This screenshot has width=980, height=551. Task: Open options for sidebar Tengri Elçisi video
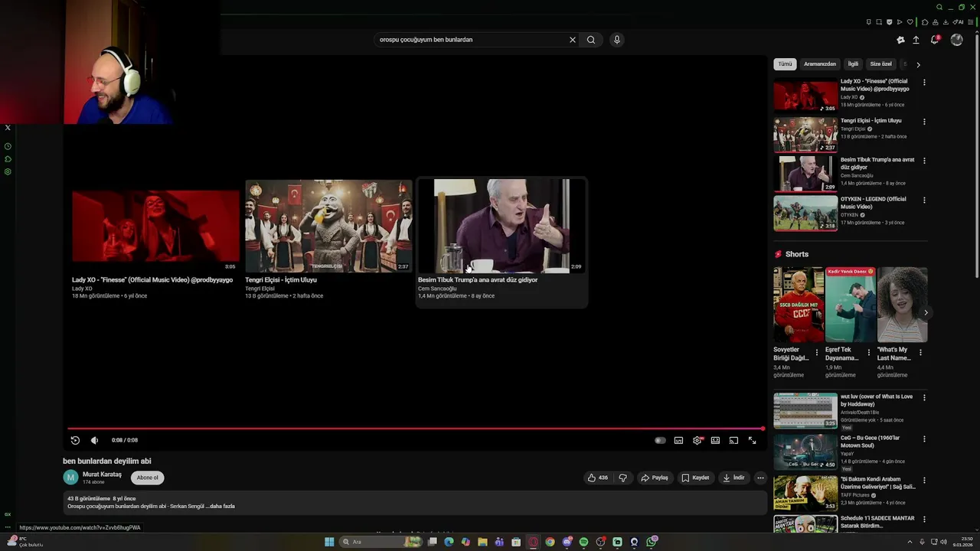(x=924, y=121)
